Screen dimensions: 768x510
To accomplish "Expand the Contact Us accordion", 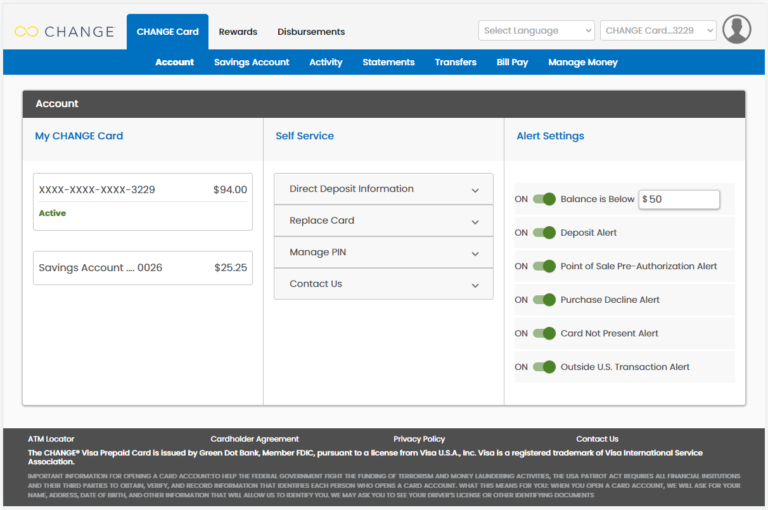I will tap(383, 284).
